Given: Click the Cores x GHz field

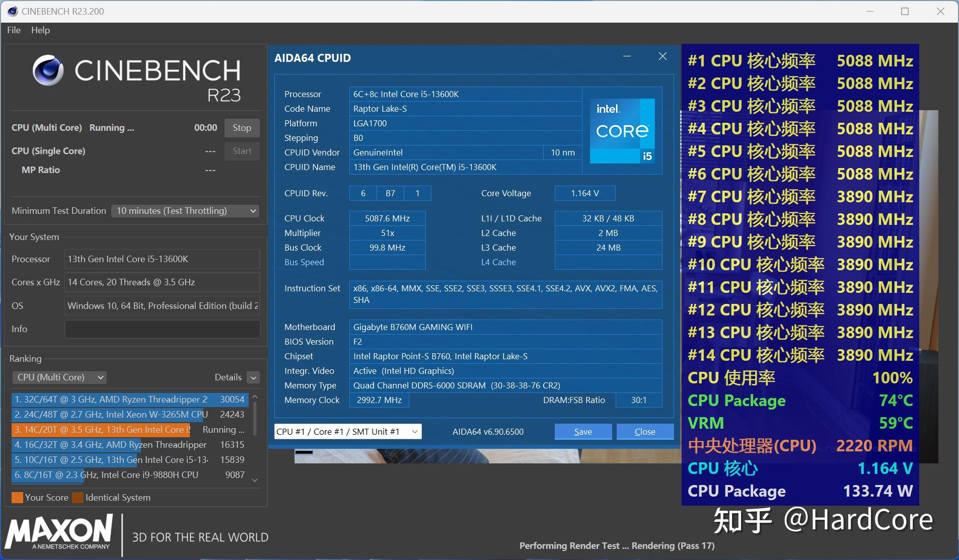Looking at the screenshot, I should point(162,282).
